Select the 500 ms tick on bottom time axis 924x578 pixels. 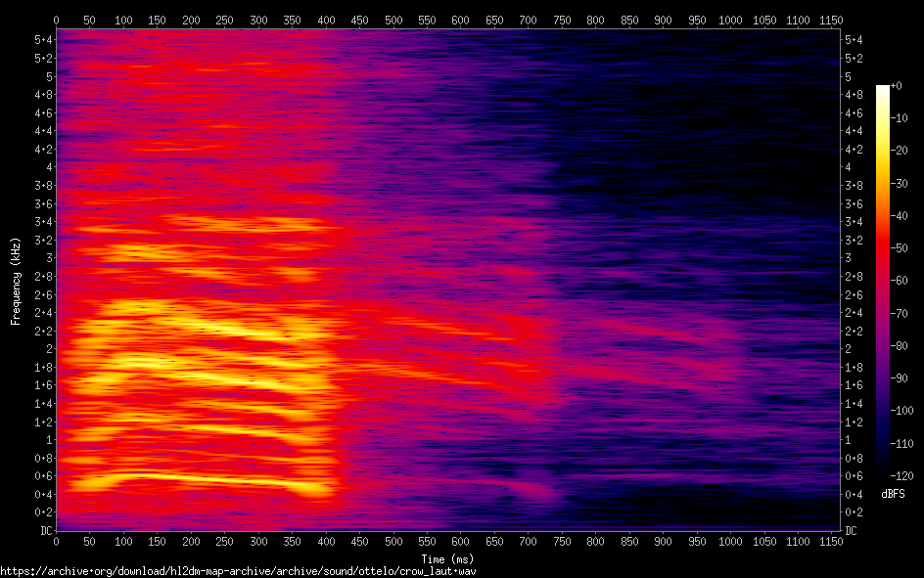pyautogui.click(x=393, y=541)
